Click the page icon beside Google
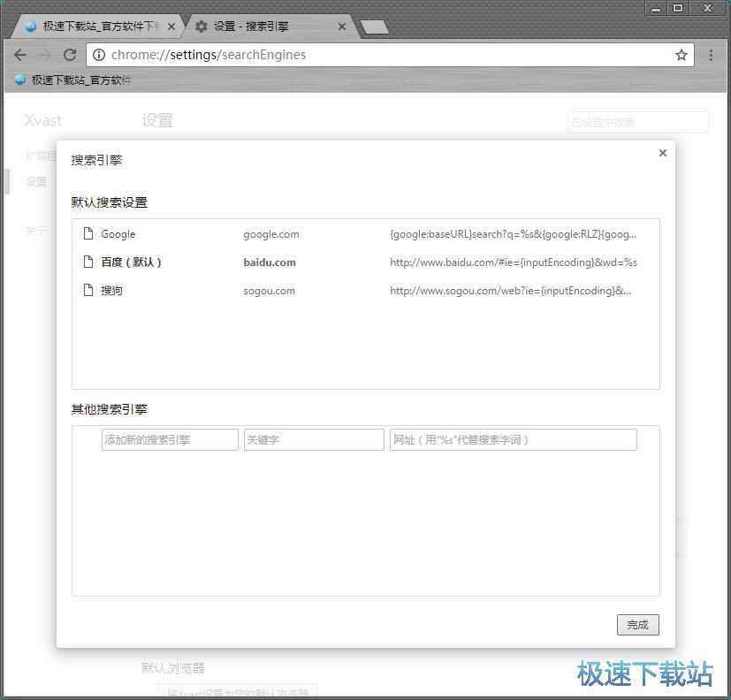 pos(88,233)
